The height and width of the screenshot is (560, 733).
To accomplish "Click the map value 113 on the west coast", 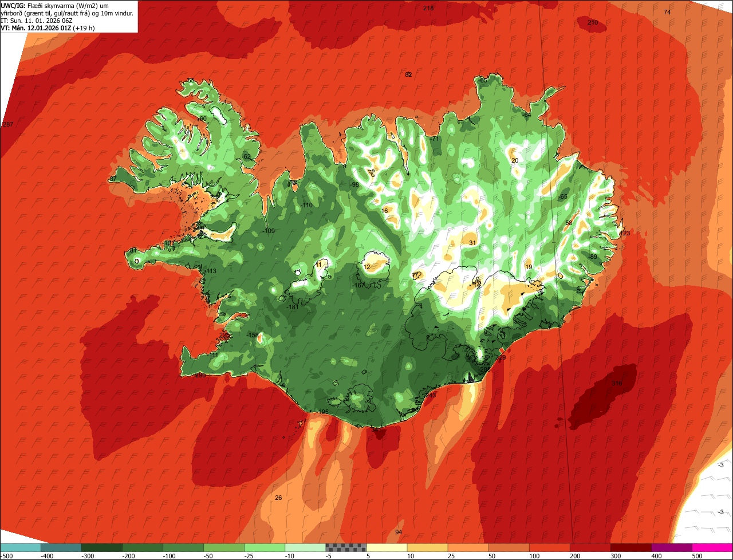I will 211,271.
